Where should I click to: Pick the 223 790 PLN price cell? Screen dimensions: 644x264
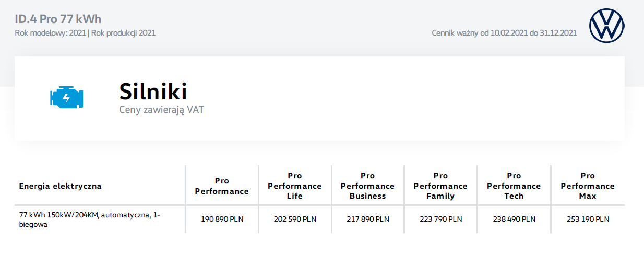coord(441,220)
